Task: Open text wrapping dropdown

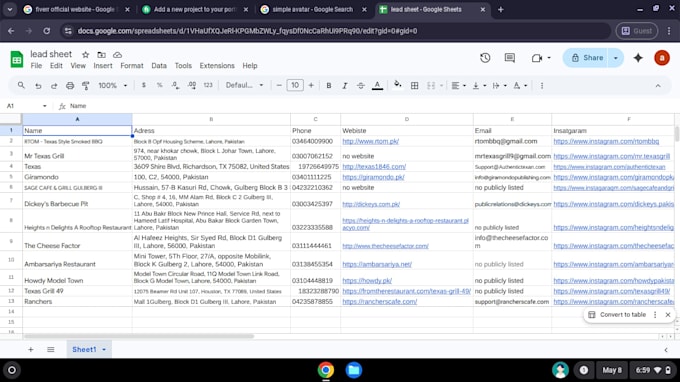Action: point(500,85)
